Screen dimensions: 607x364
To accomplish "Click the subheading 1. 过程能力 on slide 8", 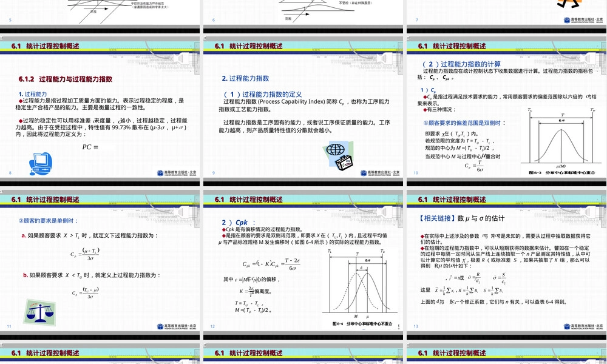I will (x=33, y=94).
